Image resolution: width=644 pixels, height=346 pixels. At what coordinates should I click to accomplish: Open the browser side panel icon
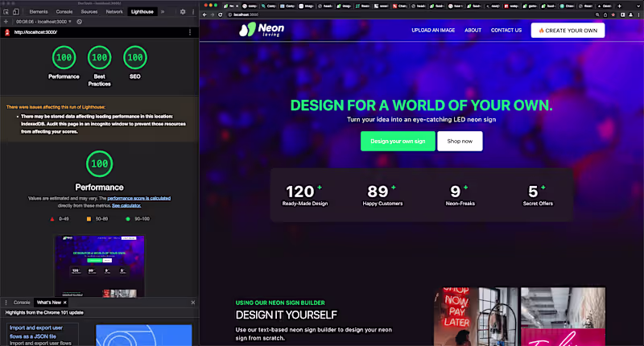[622, 14]
